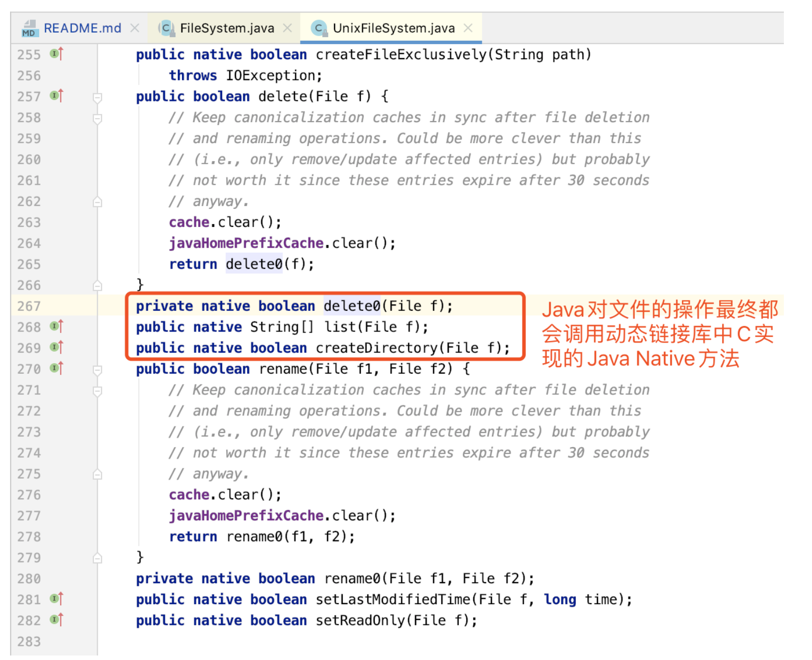Fold the comment block starting at line 258
The height and width of the screenshot is (660, 812).
97,119
